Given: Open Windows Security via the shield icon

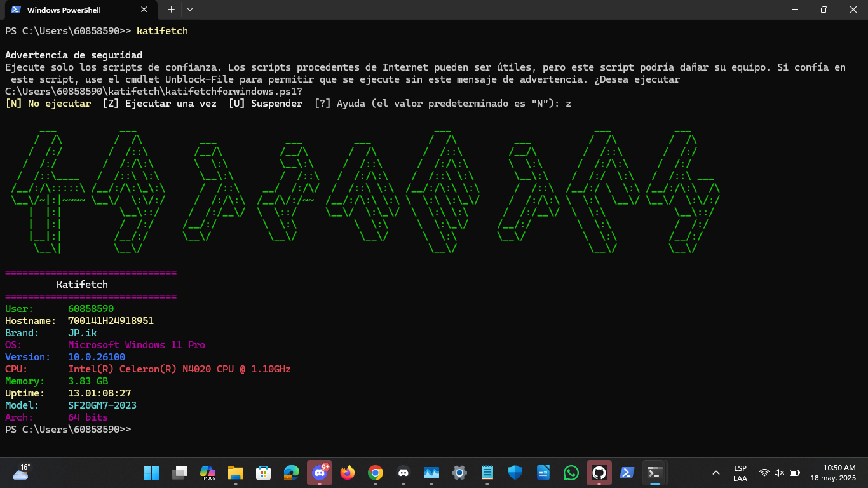Looking at the screenshot, I should tap(515, 473).
